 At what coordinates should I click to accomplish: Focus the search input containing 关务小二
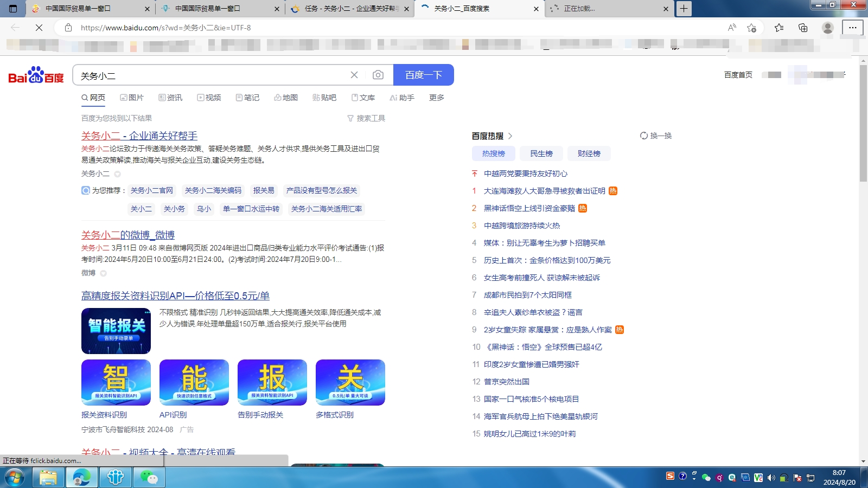212,75
